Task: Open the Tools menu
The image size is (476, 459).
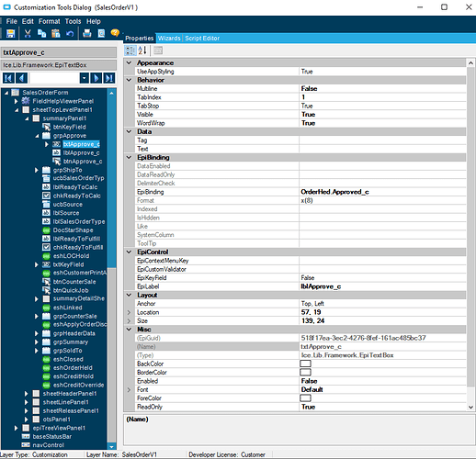Action: pyautogui.click(x=73, y=21)
